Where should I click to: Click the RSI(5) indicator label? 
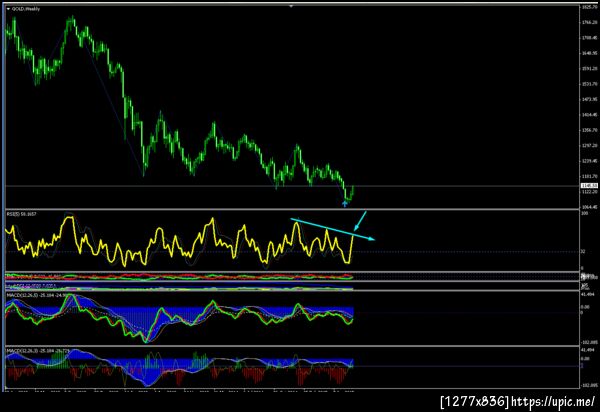click(x=21, y=214)
